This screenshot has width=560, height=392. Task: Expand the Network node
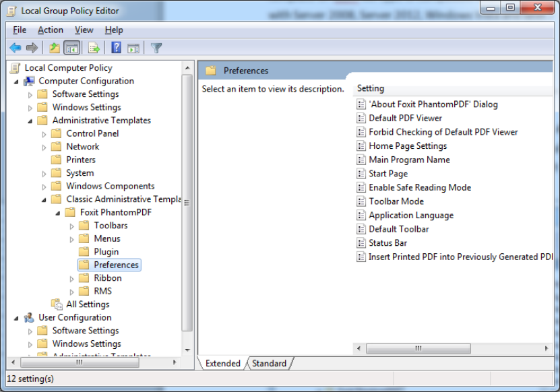click(x=44, y=148)
